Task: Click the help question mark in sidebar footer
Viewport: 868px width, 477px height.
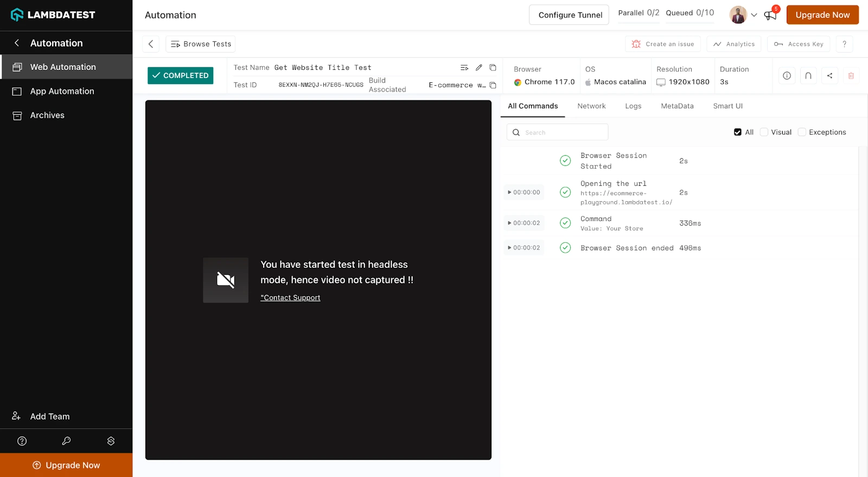Action: coord(22,441)
